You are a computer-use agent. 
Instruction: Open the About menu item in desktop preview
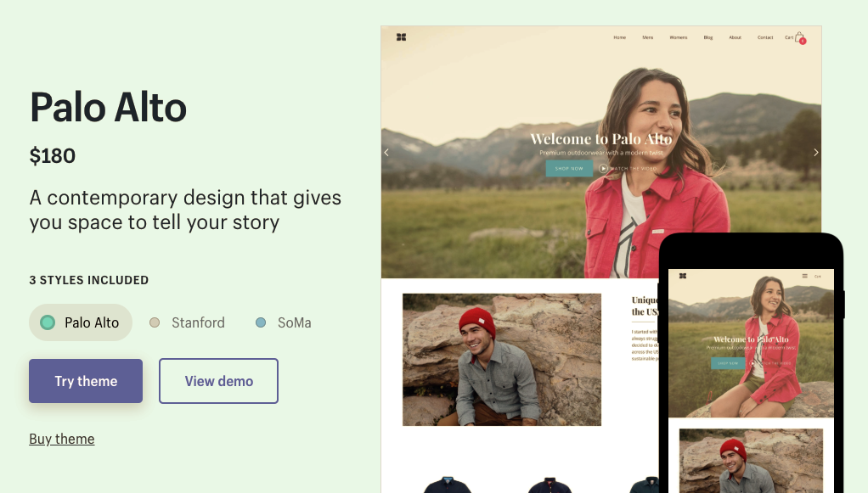[x=736, y=37]
